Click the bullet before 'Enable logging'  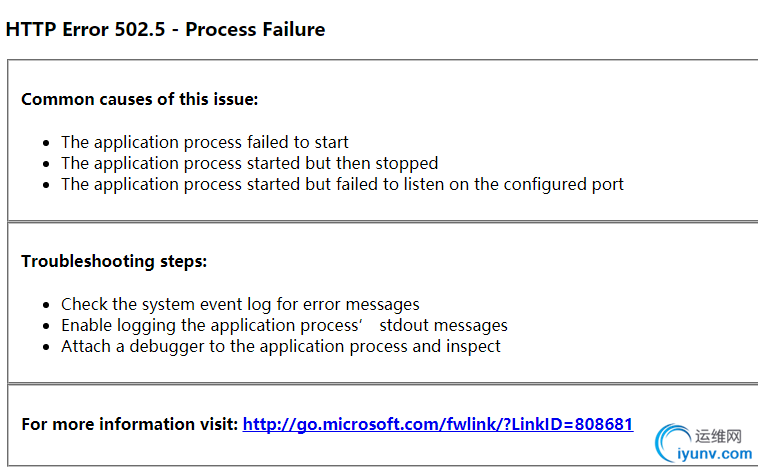pos(46,326)
